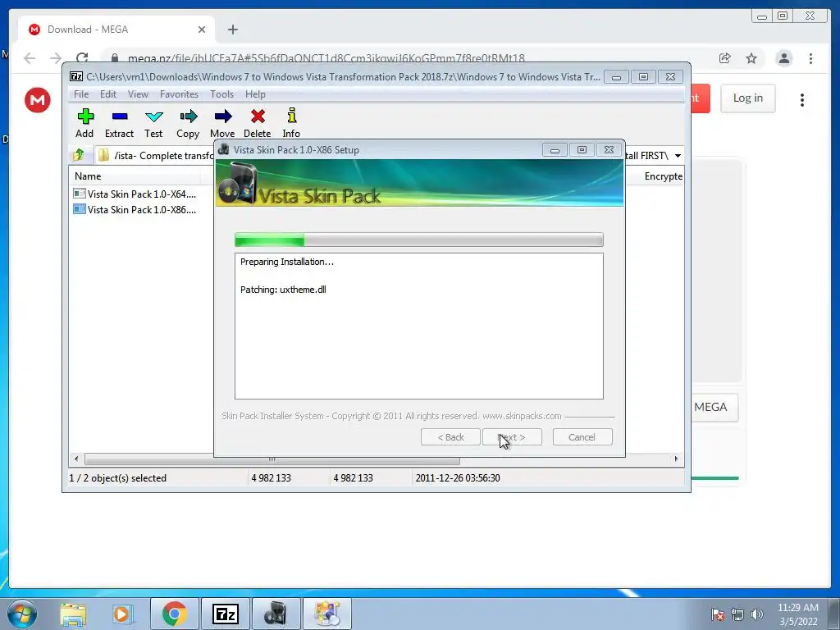Click the installation progress bar
The height and width of the screenshot is (630, 840).
pos(419,240)
